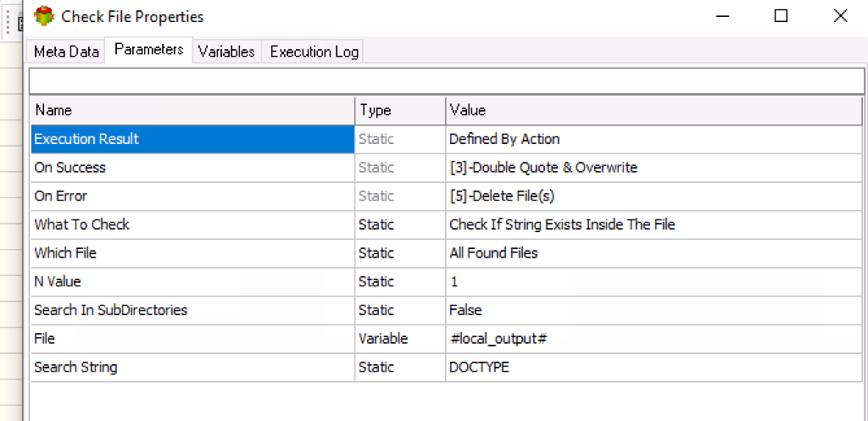The width and height of the screenshot is (868, 421).
Task: Open the Execution Log tab
Action: (x=314, y=52)
